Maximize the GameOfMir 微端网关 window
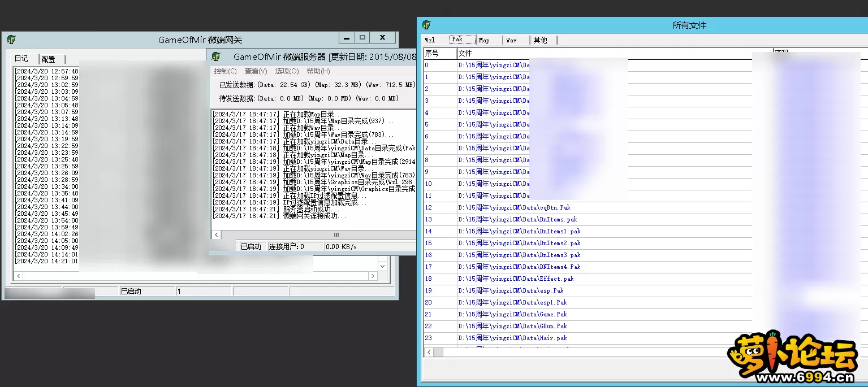The height and width of the screenshot is (387, 868). 362,37
